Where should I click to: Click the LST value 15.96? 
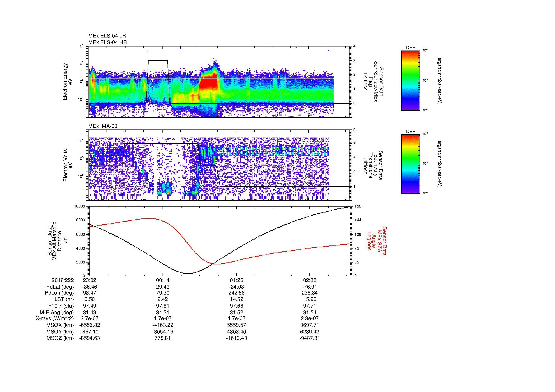(x=310, y=300)
